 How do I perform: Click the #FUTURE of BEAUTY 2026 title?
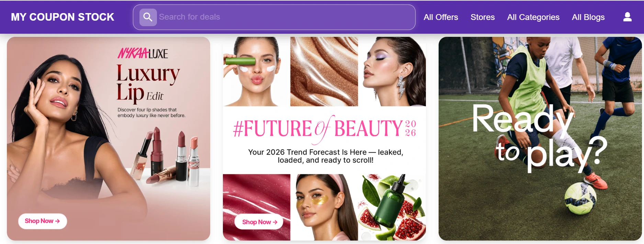pyautogui.click(x=325, y=129)
